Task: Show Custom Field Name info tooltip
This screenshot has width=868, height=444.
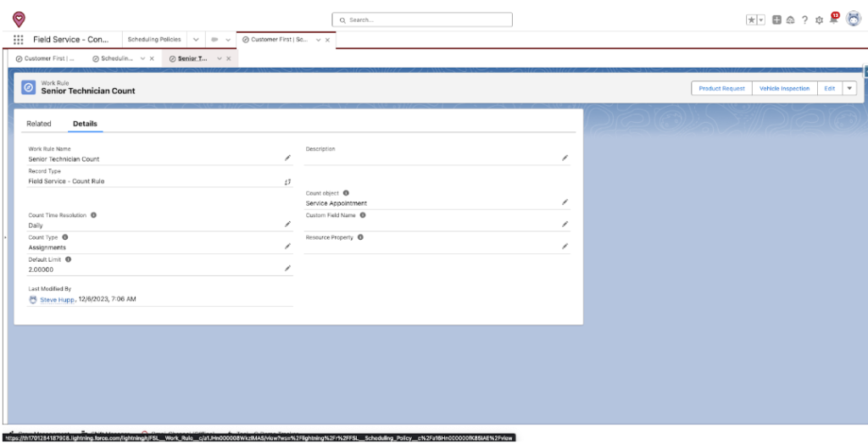Action: [363, 215]
